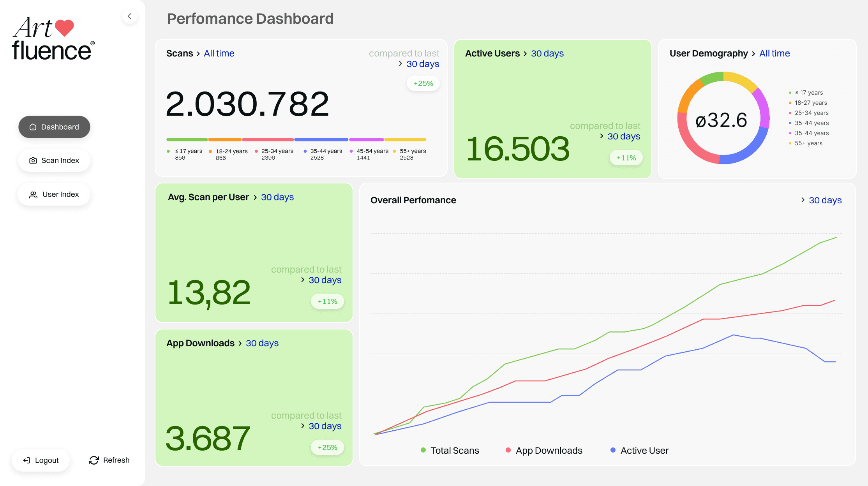Screen dimensions: 868x486
Task: Expand the User Demography 'All time' selector
Action: (x=774, y=53)
